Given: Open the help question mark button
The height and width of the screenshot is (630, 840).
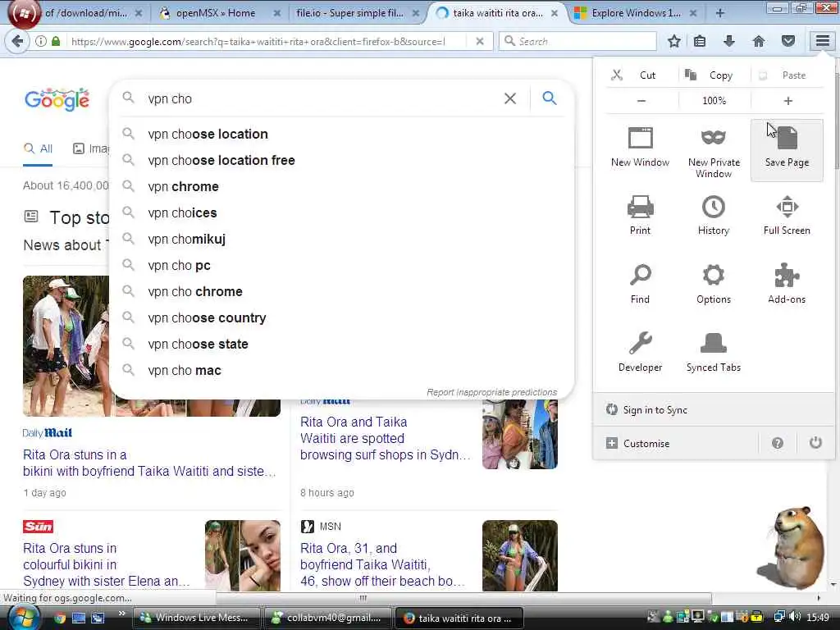Looking at the screenshot, I should [x=778, y=443].
